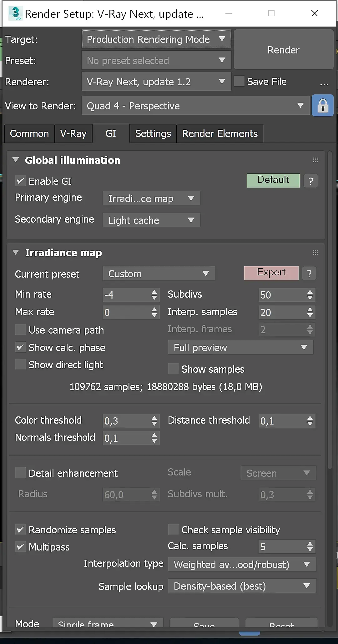Disable the Enable GI checkbox
This screenshot has width=338, height=644.
[21, 181]
